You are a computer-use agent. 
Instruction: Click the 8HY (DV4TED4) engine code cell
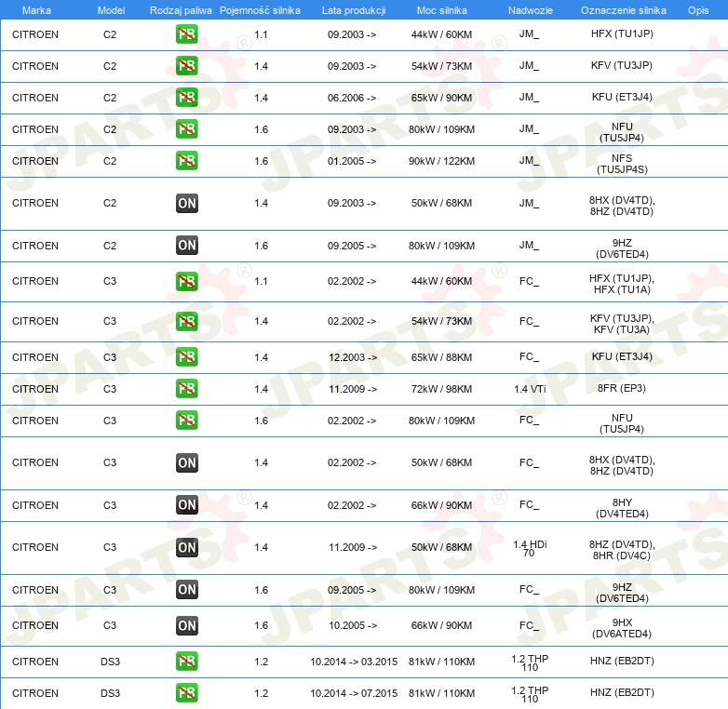pyautogui.click(x=622, y=508)
